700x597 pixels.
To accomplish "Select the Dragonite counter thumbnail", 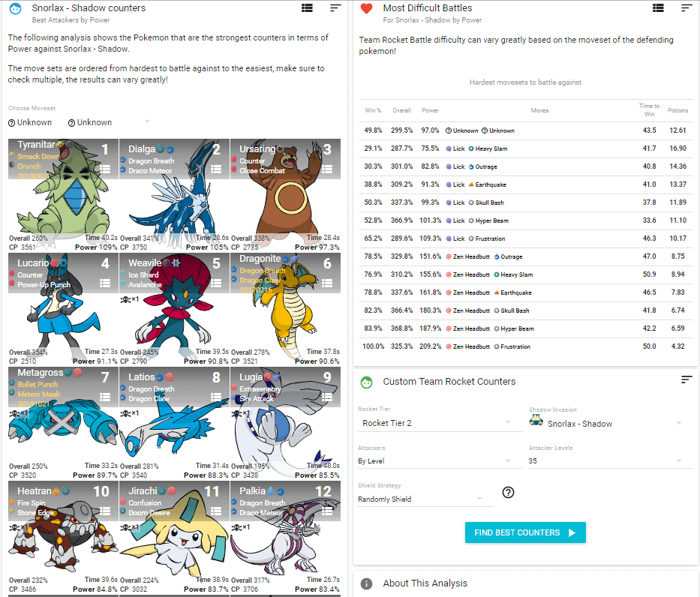I will [x=285, y=309].
